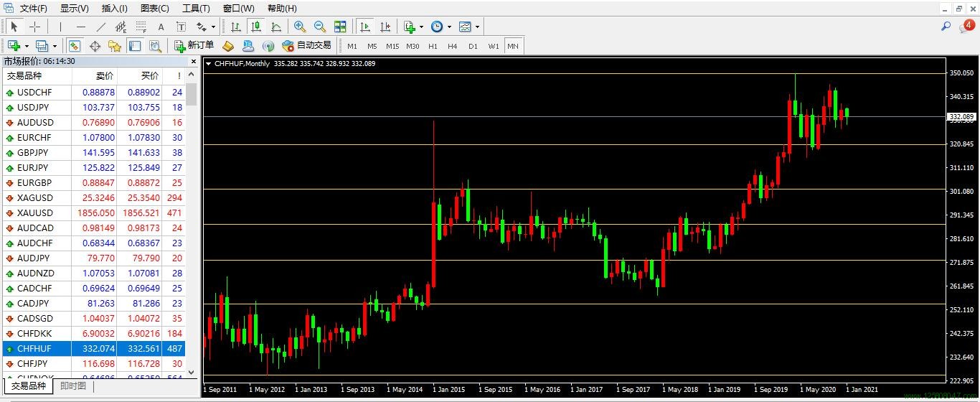The image size is (980, 402).
Task: Open the 帮助(H) menu
Action: click(281, 9)
